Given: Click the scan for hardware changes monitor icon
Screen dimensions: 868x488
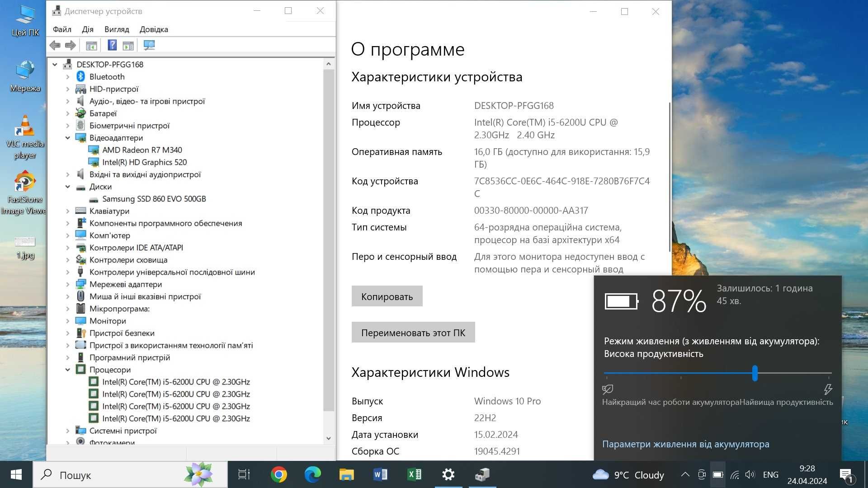Looking at the screenshot, I should tap(149, 45).
